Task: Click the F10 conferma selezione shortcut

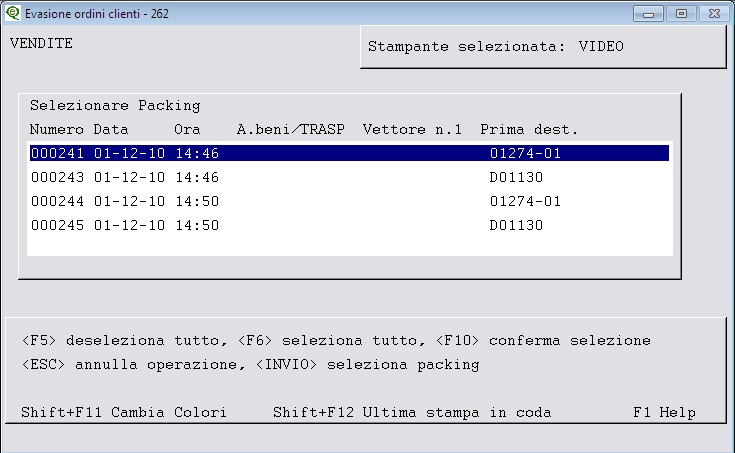Action: point(543,340)
